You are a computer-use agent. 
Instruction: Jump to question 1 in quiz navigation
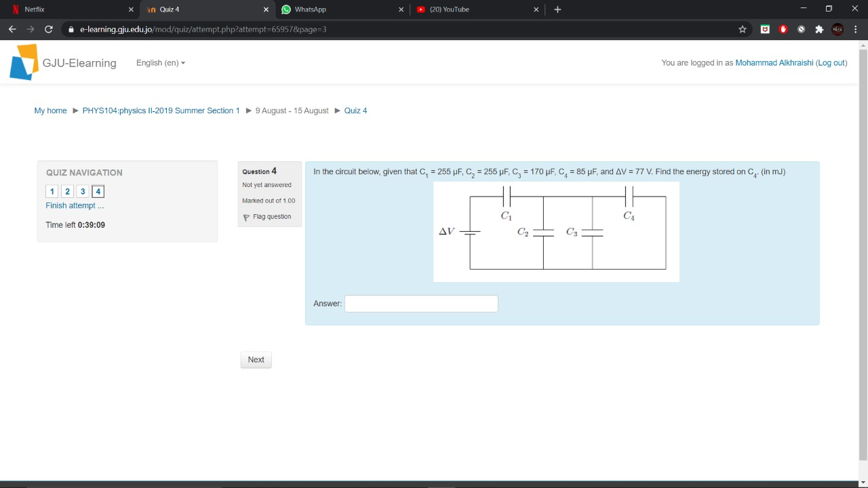pyautogui.click(x=52, y=192)
